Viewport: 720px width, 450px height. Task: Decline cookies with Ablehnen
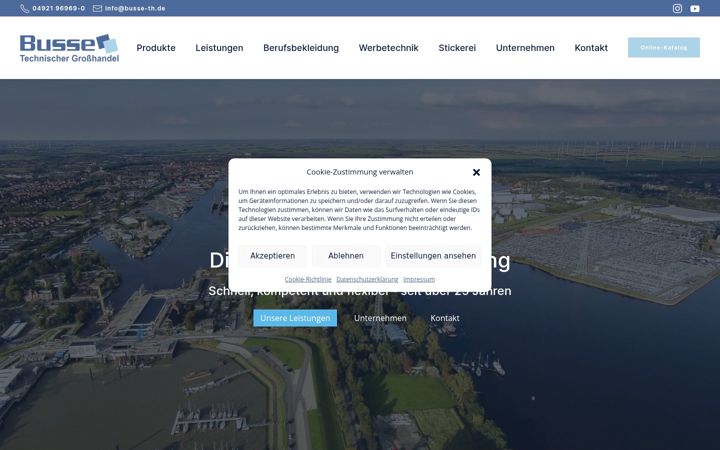click(346, 256)
